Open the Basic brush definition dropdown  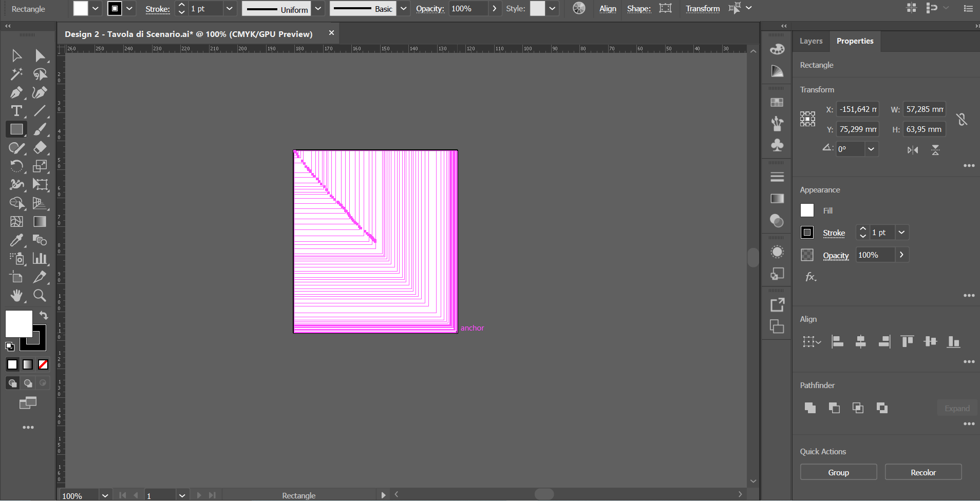coord(404,8)
